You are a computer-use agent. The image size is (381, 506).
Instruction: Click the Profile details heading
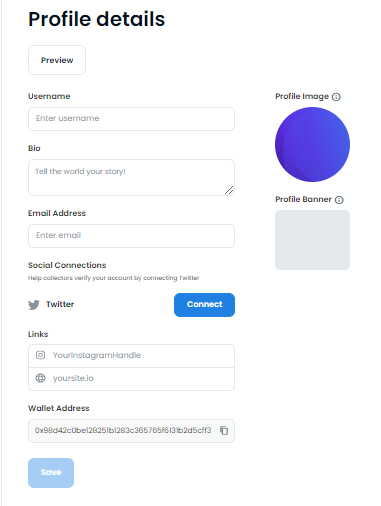click(x=97, y=19)
